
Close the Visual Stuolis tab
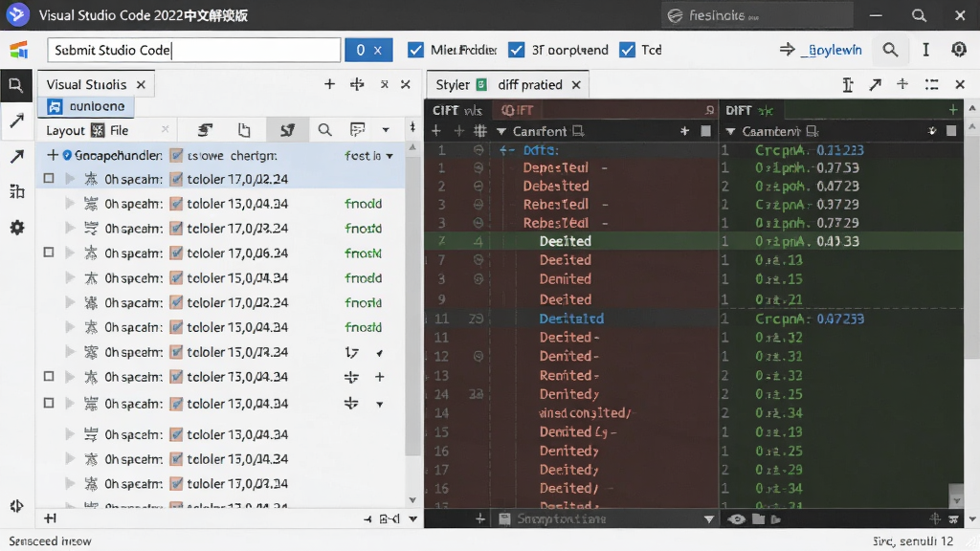click(142, 84)
